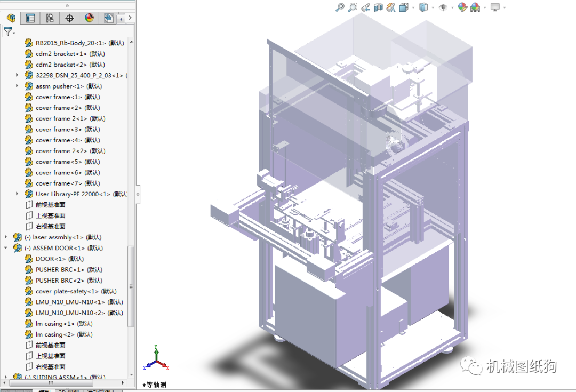
Task: Open the DisplayManager color ball tab
Action: coord(89,18)
